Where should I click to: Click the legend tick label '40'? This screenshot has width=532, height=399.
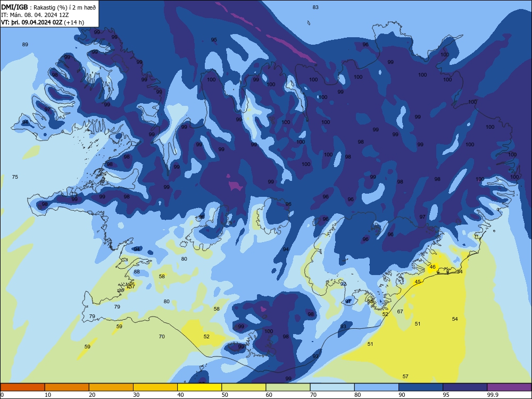click(180, 395)
